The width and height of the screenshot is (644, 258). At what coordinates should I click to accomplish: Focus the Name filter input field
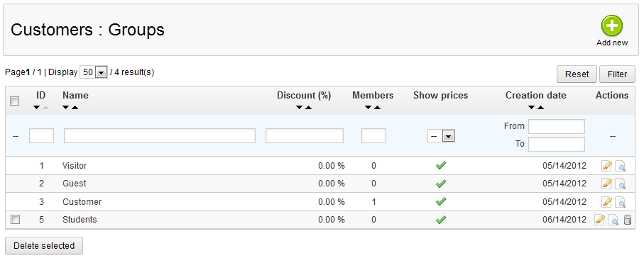point(160,136)
